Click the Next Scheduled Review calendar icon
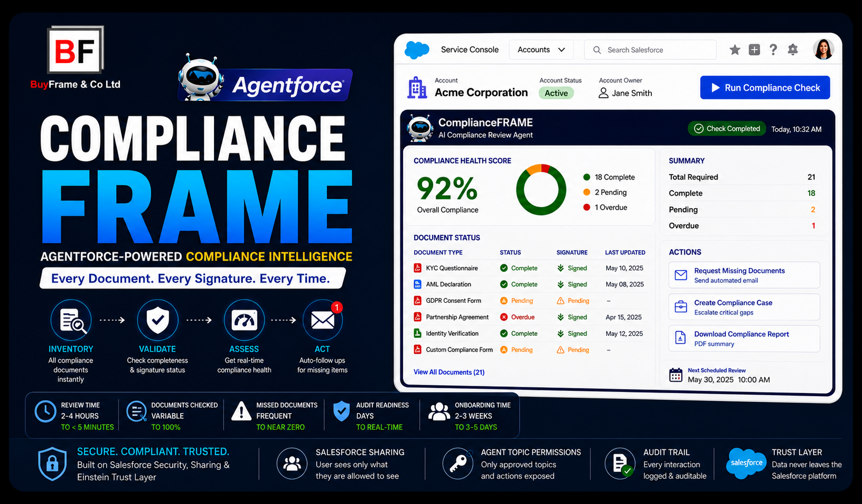The width and height of the screenshot is (862, 504). click(x=676, y=375)
